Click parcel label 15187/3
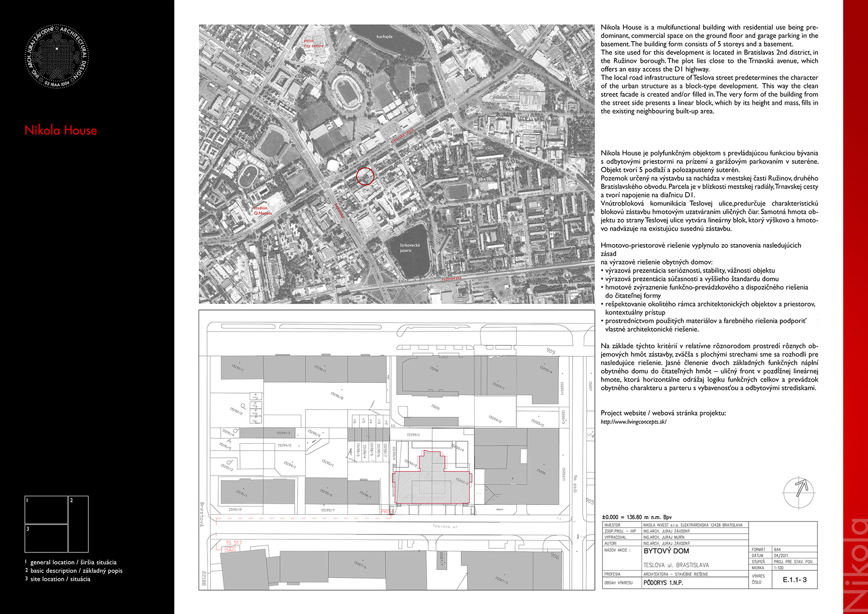Image resolution: width=868 pixels, height=614 pixels. [501, 580]
